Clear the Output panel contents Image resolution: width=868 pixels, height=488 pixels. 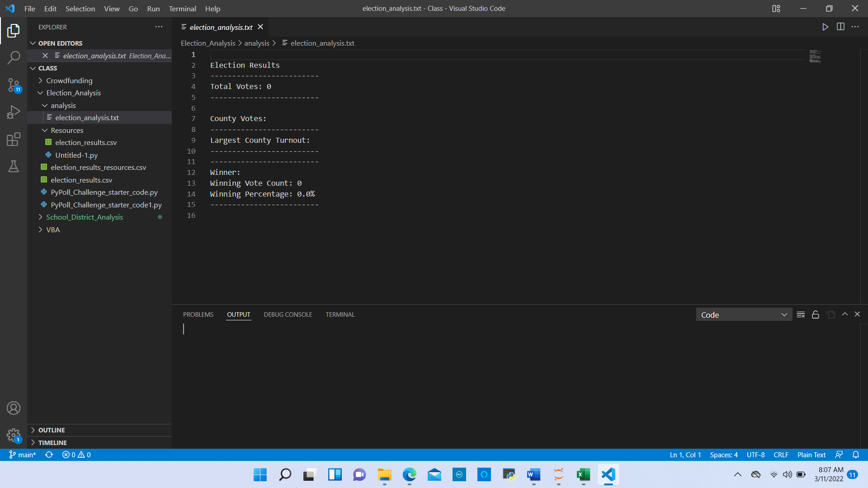[801, 314]
